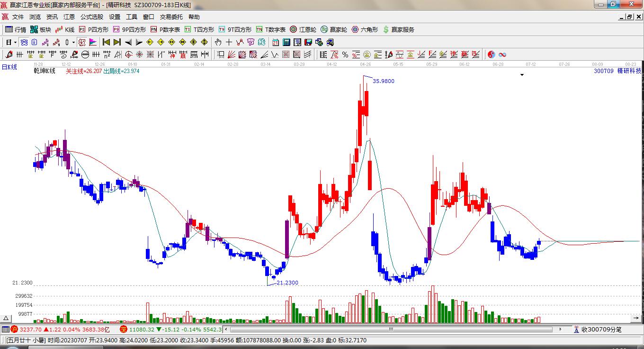644x349 pixels.
Task: Click the yin-yang taiji icon
Action: [491, 55]
